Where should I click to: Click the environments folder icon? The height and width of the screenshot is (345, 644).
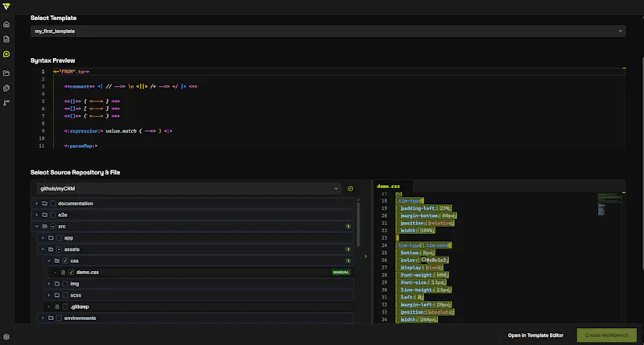coord(51,318)
